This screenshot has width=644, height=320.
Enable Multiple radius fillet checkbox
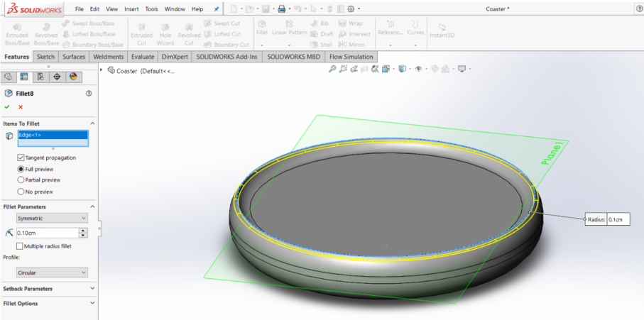(19, 246)
